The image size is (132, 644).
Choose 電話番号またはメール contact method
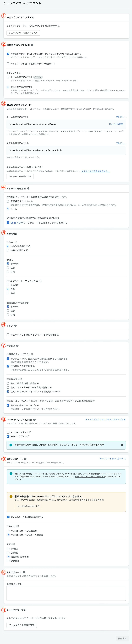pyautogui.click(x=8, y=201)
